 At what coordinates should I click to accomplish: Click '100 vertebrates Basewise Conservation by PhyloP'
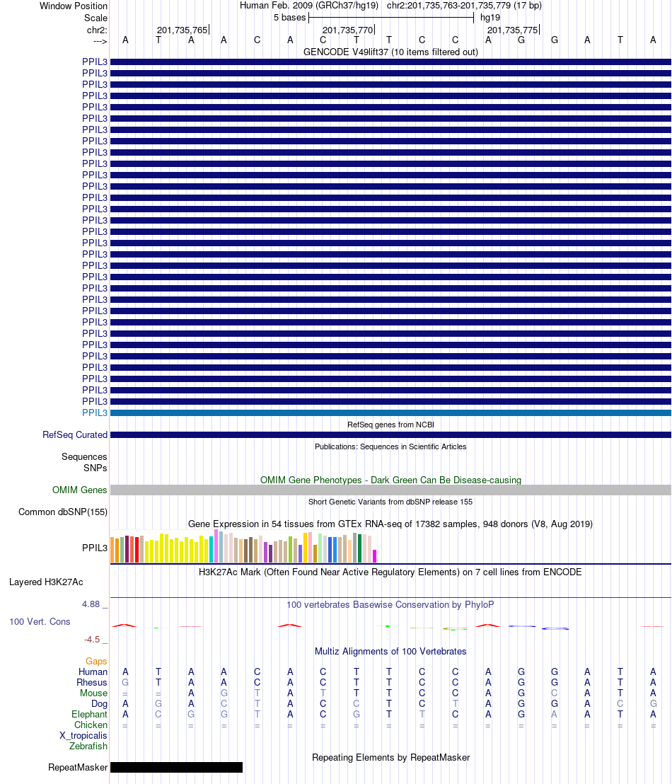click(x=390, y=605)
